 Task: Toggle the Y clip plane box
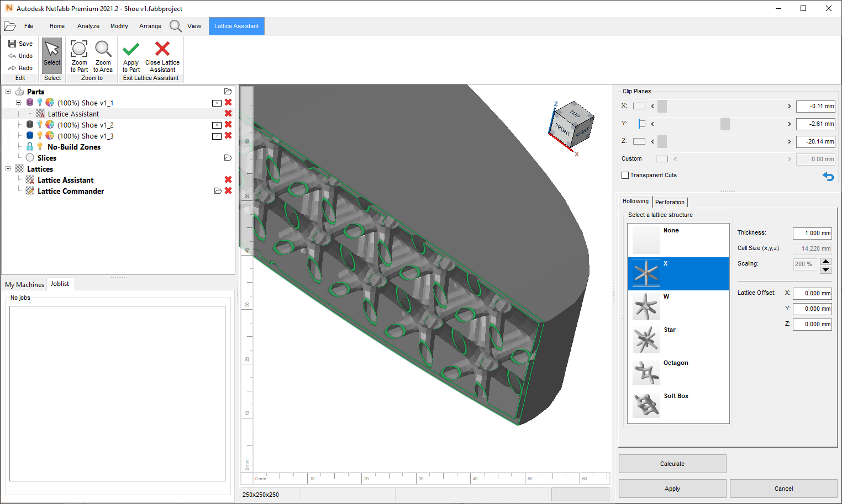(x=641, y=124)
